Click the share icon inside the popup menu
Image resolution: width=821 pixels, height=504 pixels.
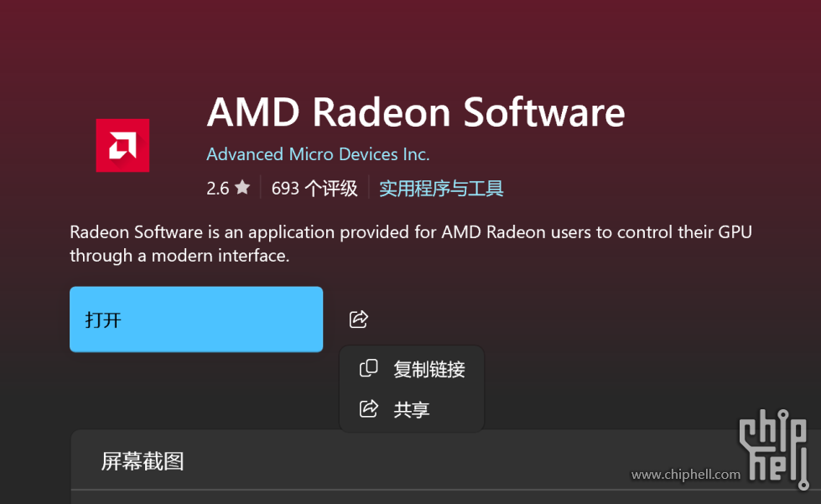click(x=368, y=409)
